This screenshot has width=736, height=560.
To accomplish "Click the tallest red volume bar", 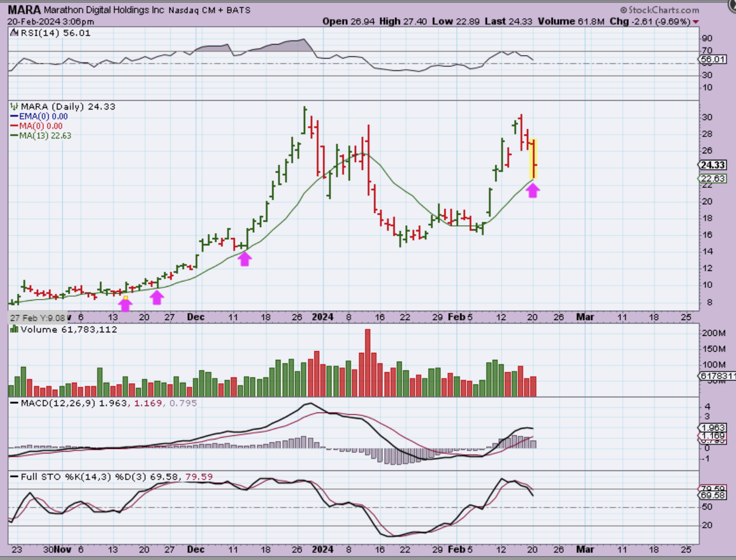I will [x=368, y=363].
